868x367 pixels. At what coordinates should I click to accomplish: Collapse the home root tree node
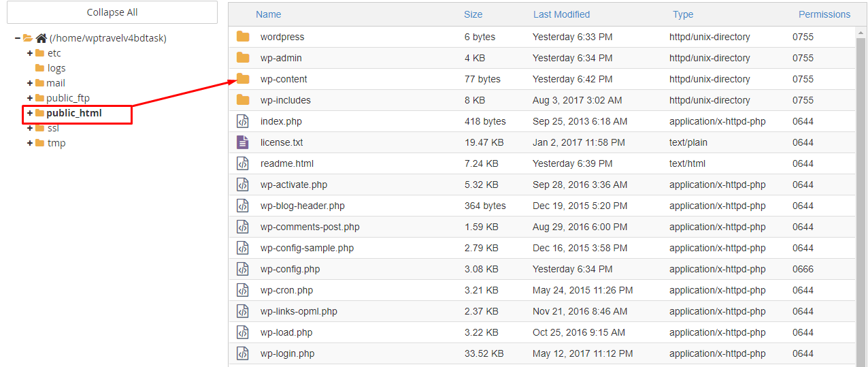click(18, 38)
